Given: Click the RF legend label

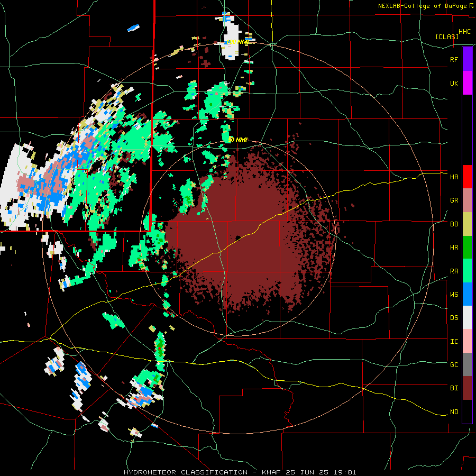Looking at the screenshot, I should click(x=454, y=59).
